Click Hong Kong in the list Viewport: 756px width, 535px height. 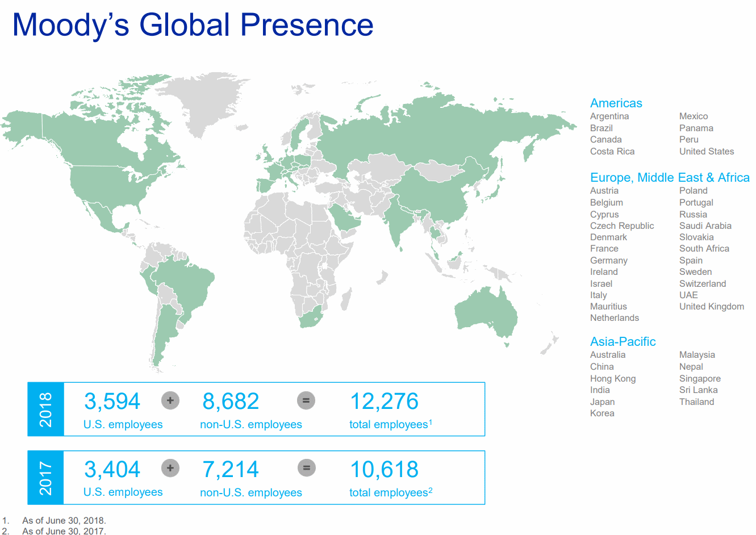613,379
